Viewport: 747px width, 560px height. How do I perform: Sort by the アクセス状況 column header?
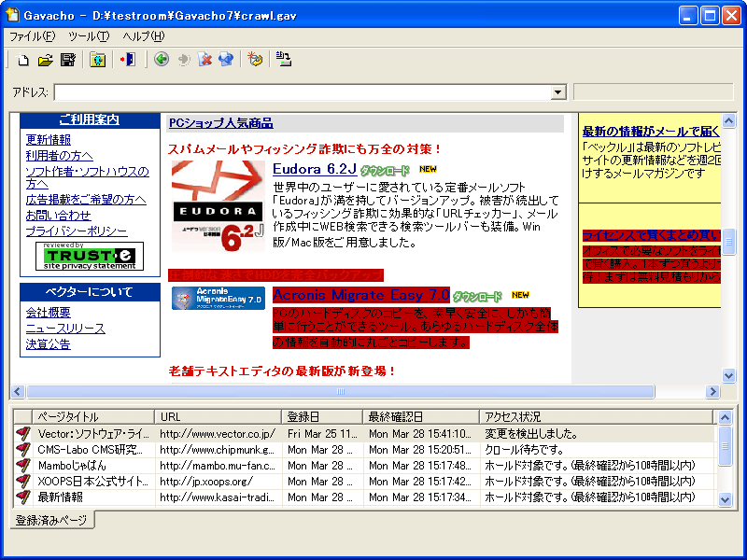[x=597, y=417]
